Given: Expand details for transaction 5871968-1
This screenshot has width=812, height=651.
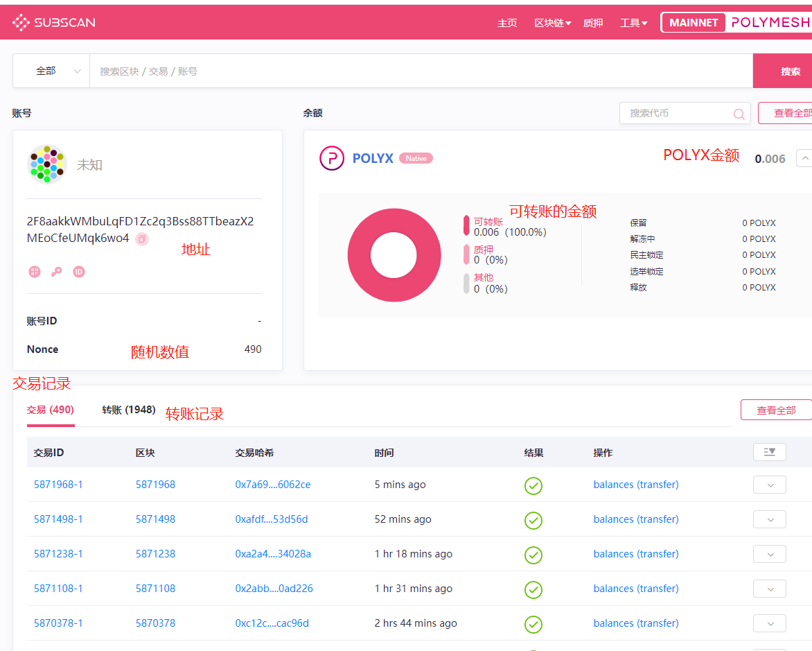Looking at the screenshot, I should 769,485.
